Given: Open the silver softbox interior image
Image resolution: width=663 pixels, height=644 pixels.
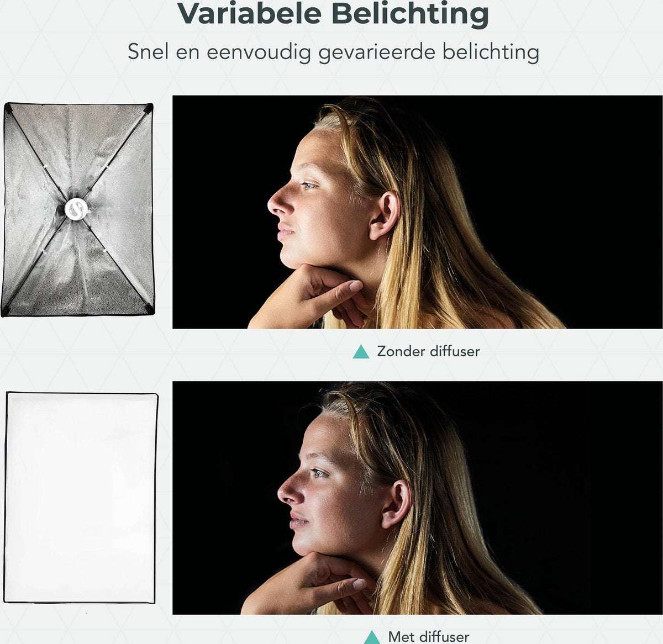Looking at the screenshot, I should [77, 210].
